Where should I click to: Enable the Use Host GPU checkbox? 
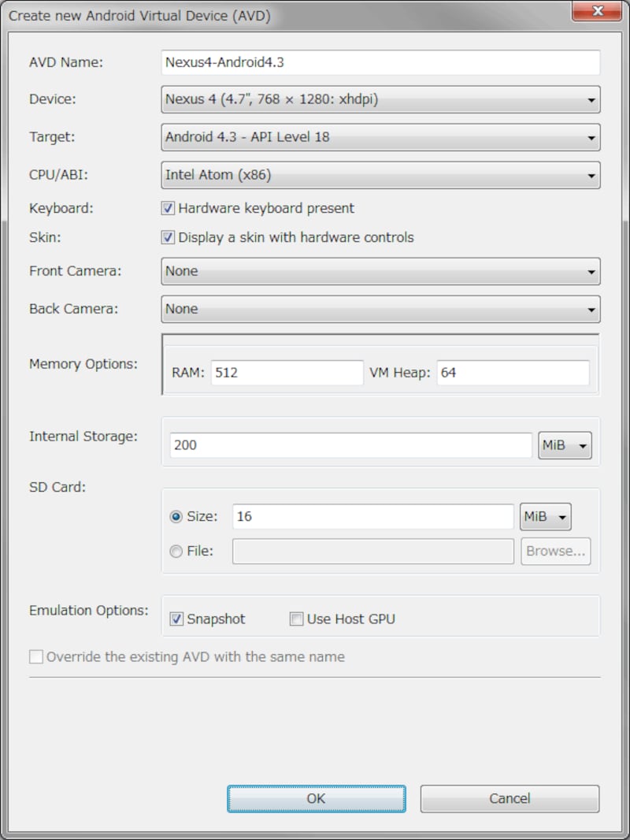point(296,619)
